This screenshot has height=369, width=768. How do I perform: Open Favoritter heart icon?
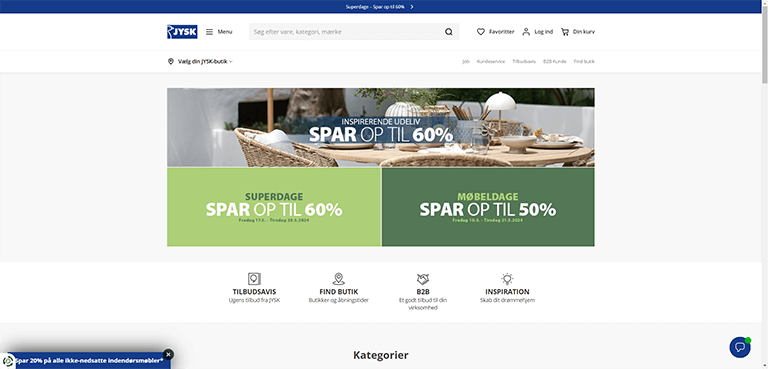(x=480, y=32)
